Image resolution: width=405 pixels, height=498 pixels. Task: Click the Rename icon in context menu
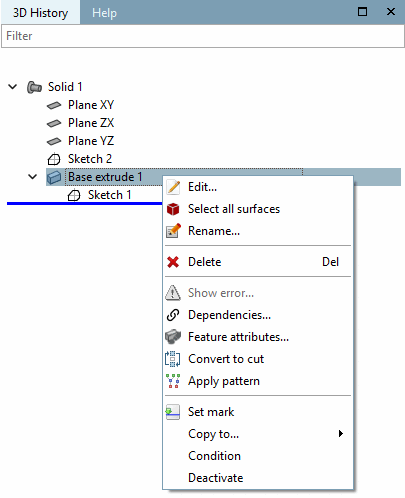tap(173, 231)
